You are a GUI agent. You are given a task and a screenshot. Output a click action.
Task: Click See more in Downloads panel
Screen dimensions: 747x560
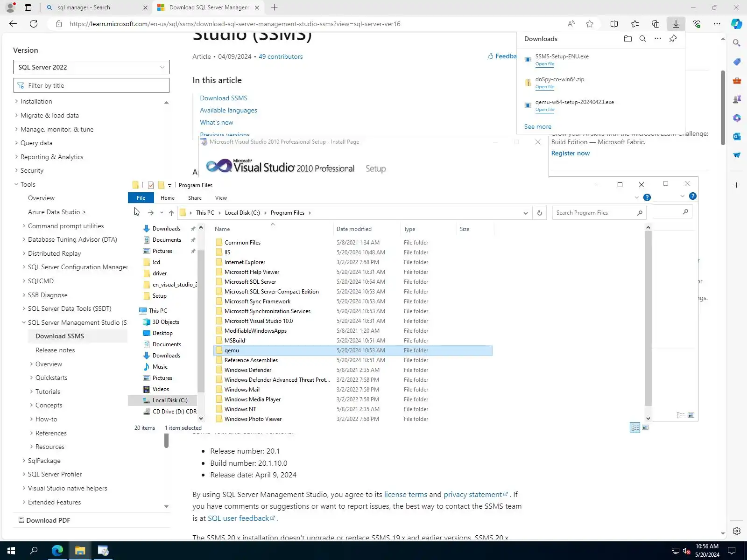tap(537, 126)
